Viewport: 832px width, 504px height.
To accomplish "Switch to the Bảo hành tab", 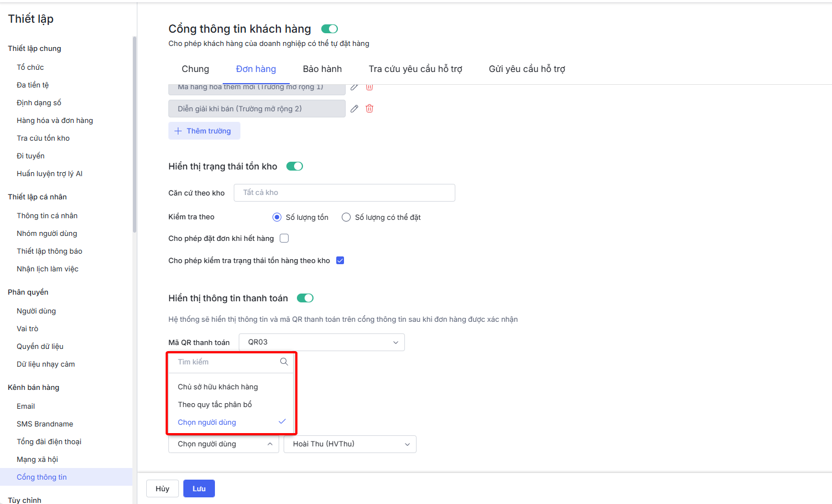I will tap(322, 69).
